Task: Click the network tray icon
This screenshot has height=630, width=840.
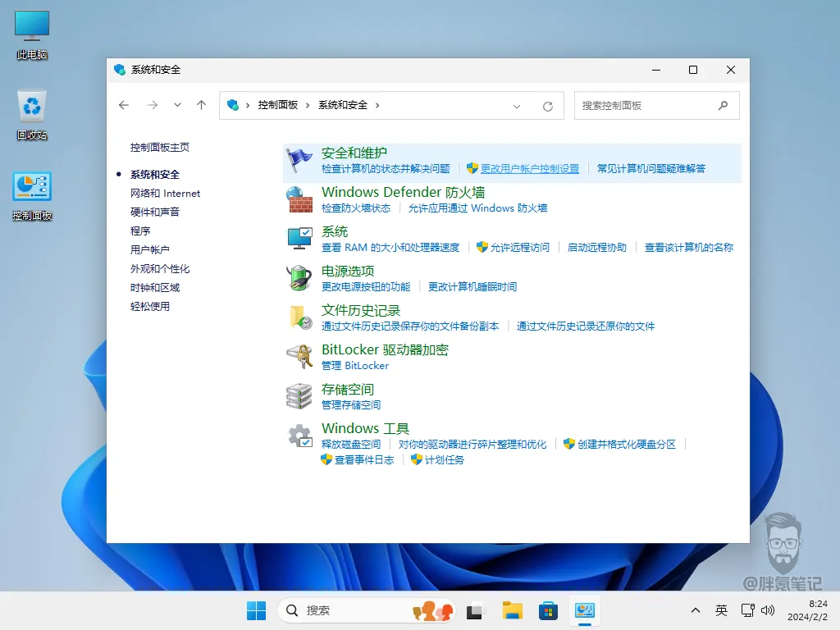Action: click(x=748, y=610)
